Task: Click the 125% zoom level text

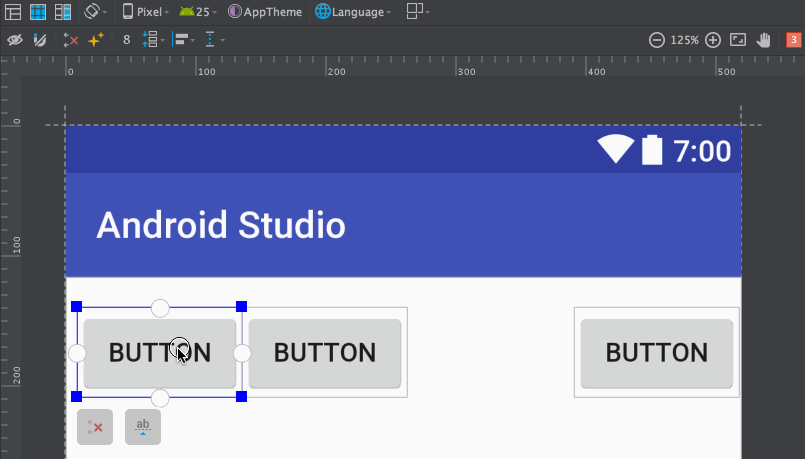Action: [x=684, y=40]
